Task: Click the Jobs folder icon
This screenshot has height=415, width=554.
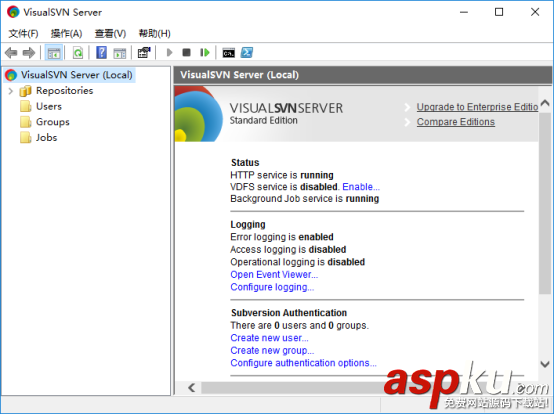Action: [25, 137]
